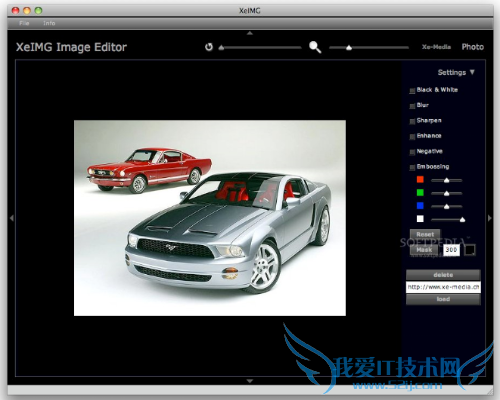500x400 pixels.
Task: Click the load button
Action: point(443,299)
